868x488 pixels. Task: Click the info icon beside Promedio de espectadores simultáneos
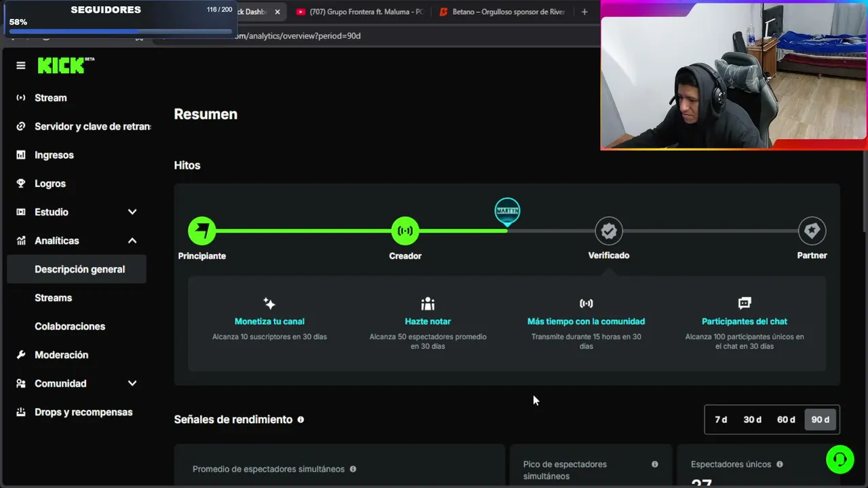353,469
